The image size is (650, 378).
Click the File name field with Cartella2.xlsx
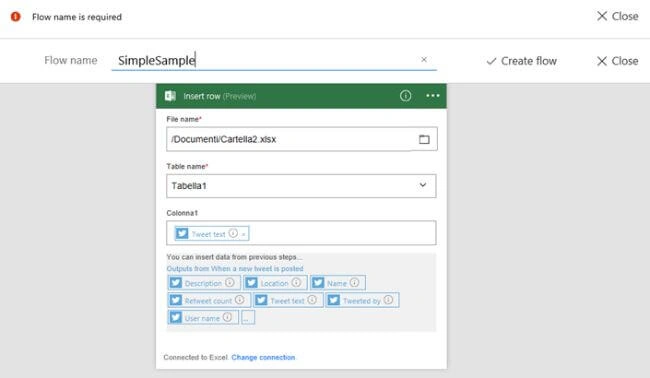(301, 139)
